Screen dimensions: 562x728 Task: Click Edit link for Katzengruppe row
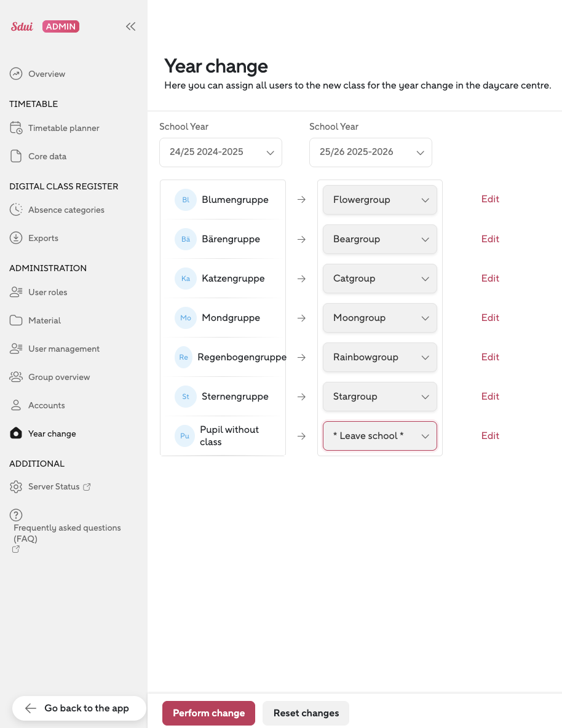point(490,279)
